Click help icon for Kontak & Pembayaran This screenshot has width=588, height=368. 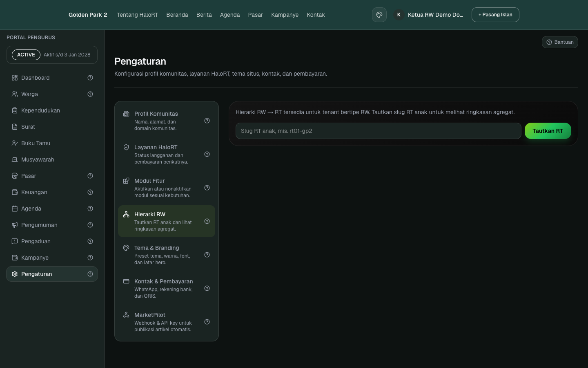pyautogui.click(x=207, y=288)
